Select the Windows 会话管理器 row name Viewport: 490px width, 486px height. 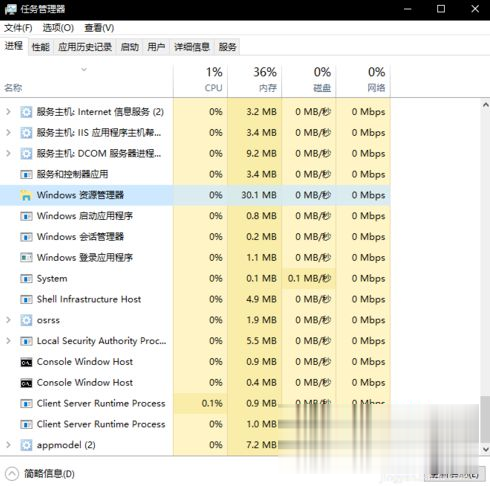click(x=80, y=237)
